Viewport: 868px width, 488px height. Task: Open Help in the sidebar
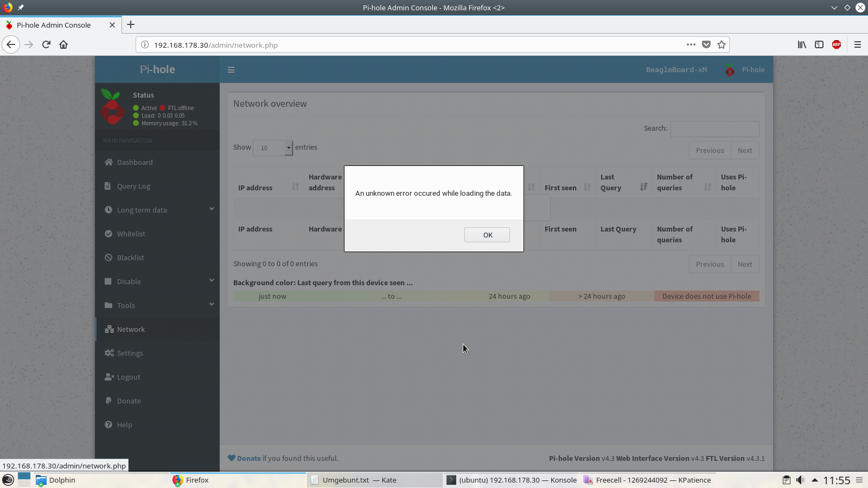[x=157, y=425]
